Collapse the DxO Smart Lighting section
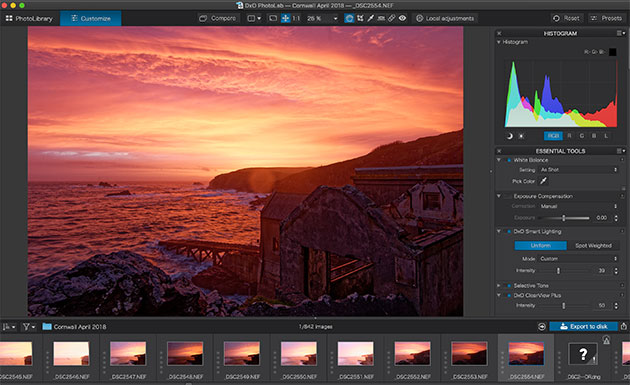The width and height of the screenshot is (630, 385). pyautogui.click(x=499, y=231)
